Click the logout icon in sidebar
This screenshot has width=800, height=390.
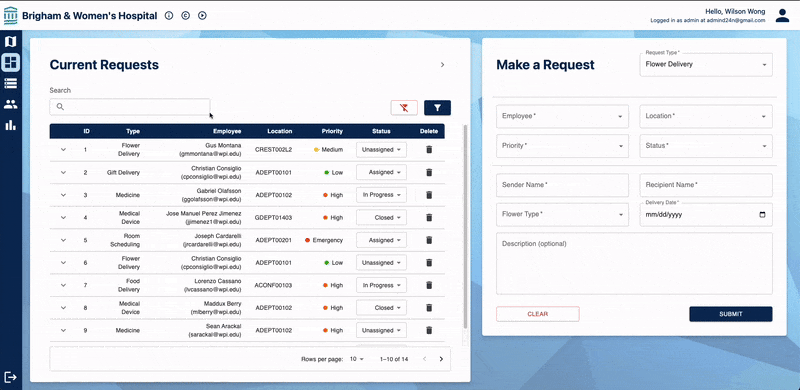10,377
